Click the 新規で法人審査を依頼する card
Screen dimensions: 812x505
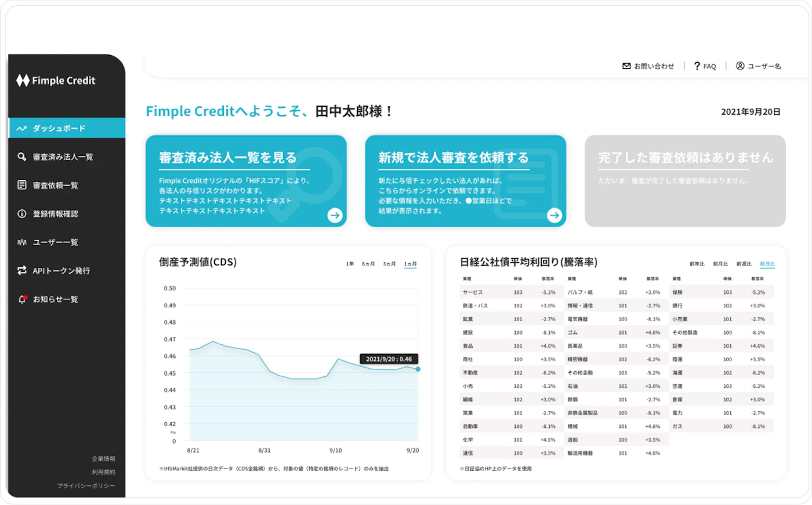[x=466, y=181]
